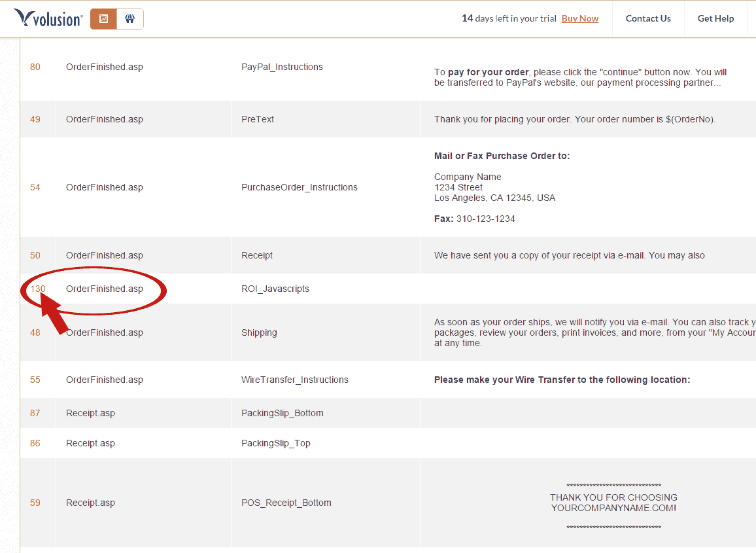The width and height of the screenshot is (756, 553).
Task: Open article ID 87
Action: 35,413
